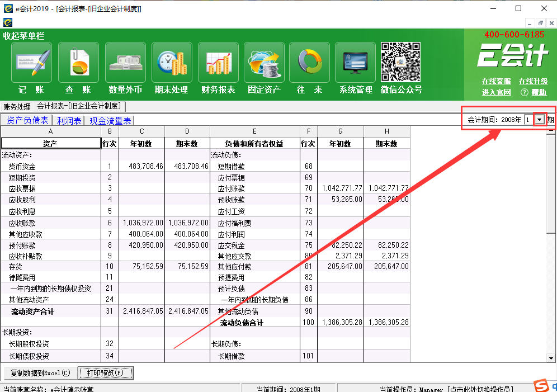This screenshot has height=392, width=557.
Task: Minimize the inner report window
Action: click(530, 23)
